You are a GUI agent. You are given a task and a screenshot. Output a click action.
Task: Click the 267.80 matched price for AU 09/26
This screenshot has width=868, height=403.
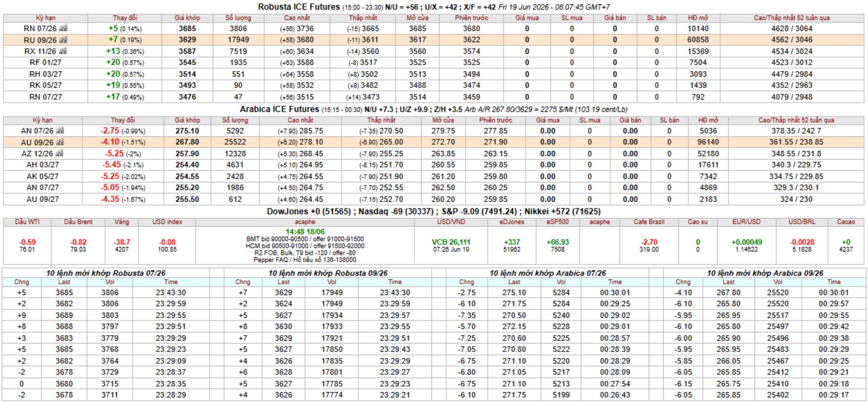point(187,143)
